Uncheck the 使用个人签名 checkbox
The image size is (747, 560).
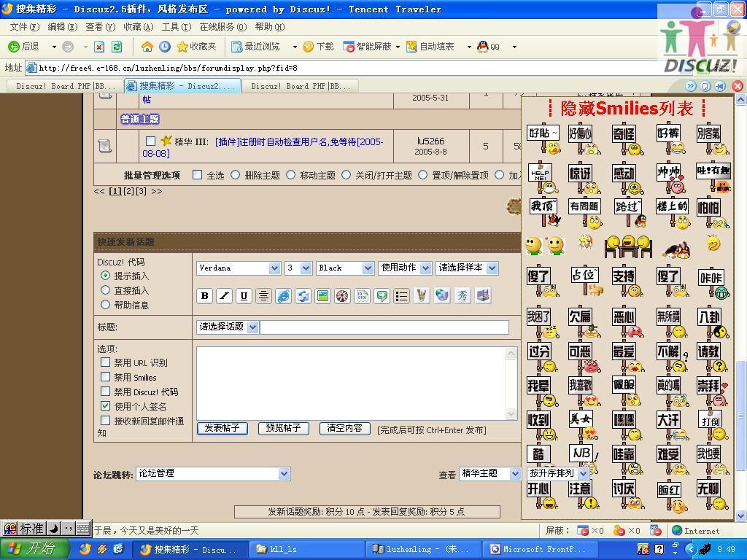click(x=105, y=406)
